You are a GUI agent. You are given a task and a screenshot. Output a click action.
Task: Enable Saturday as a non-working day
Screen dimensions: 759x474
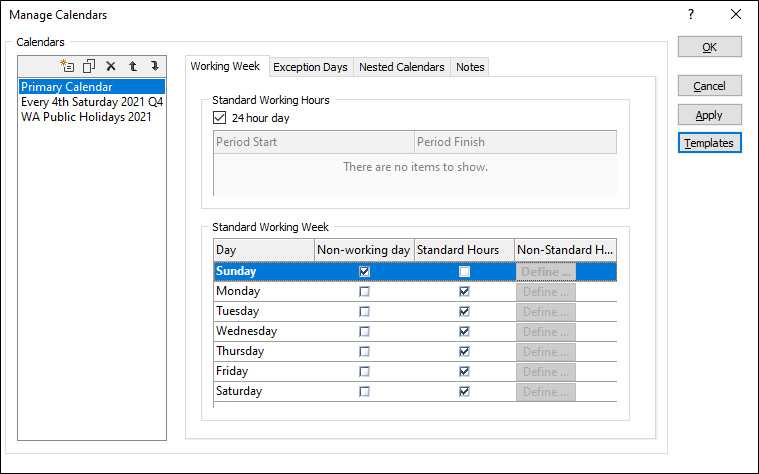click(364, 391)
